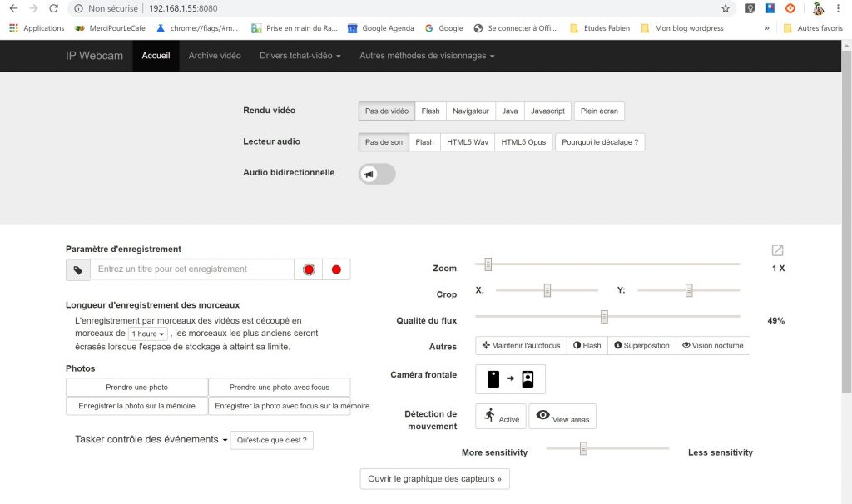Viewport: 852px width, 504px height.
Task: Start recording with solid red dot button
Action: pyautogui.click(x=336, y=269)
